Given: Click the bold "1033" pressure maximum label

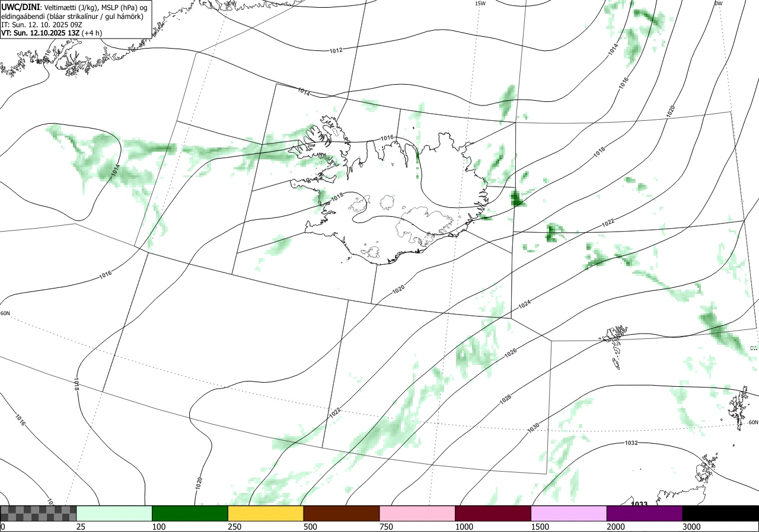Looking at the screenshot, I should pos(639,504).
